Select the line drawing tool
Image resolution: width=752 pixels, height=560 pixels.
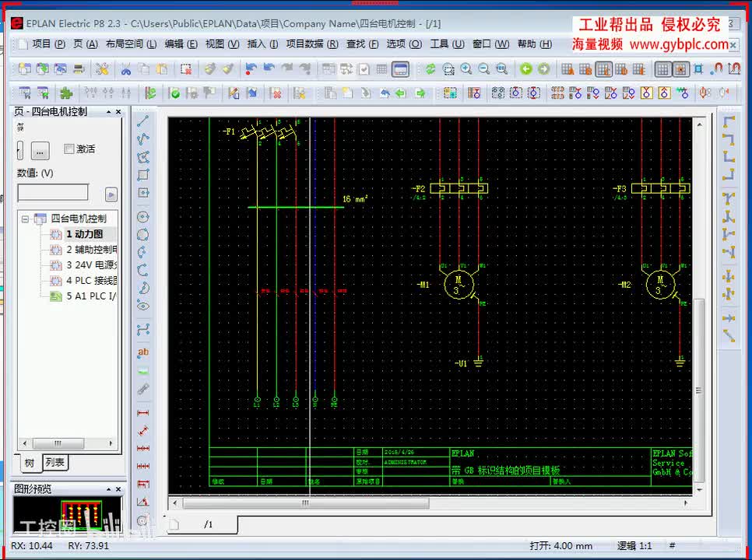click(143, 121)
